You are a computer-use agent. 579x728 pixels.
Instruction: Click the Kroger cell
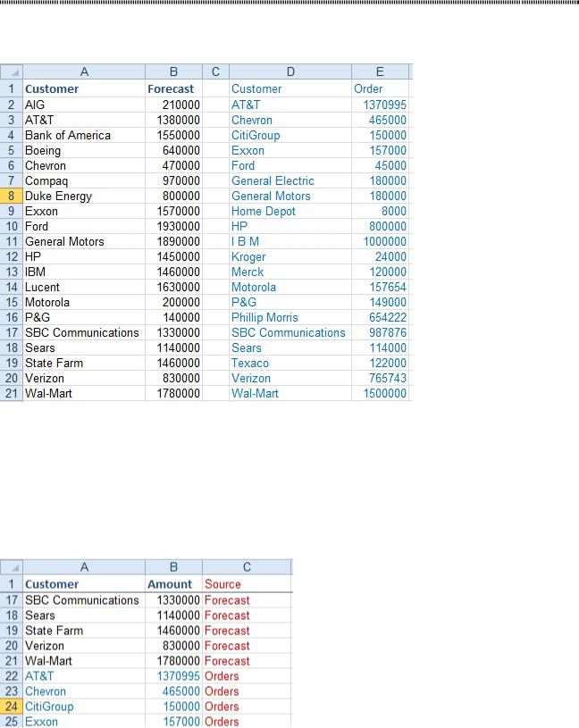click(x=290, y=256)
